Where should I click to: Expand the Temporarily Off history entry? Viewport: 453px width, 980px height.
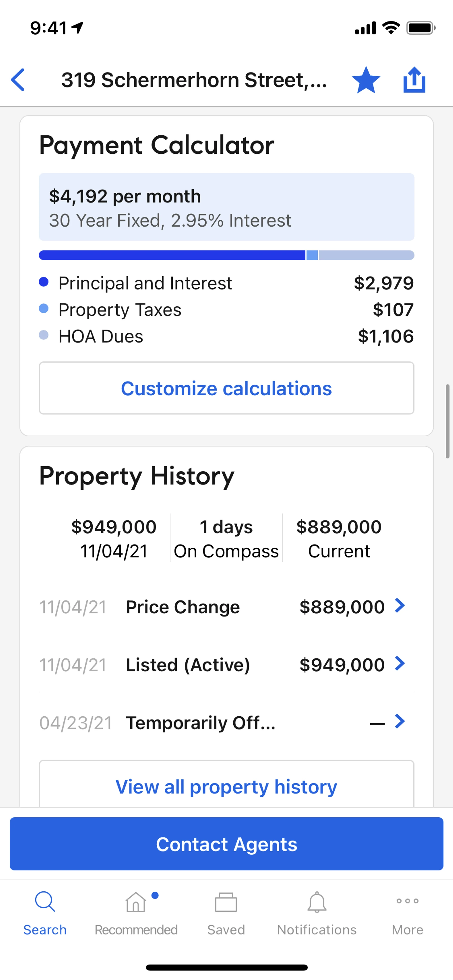tap(400, 721)
